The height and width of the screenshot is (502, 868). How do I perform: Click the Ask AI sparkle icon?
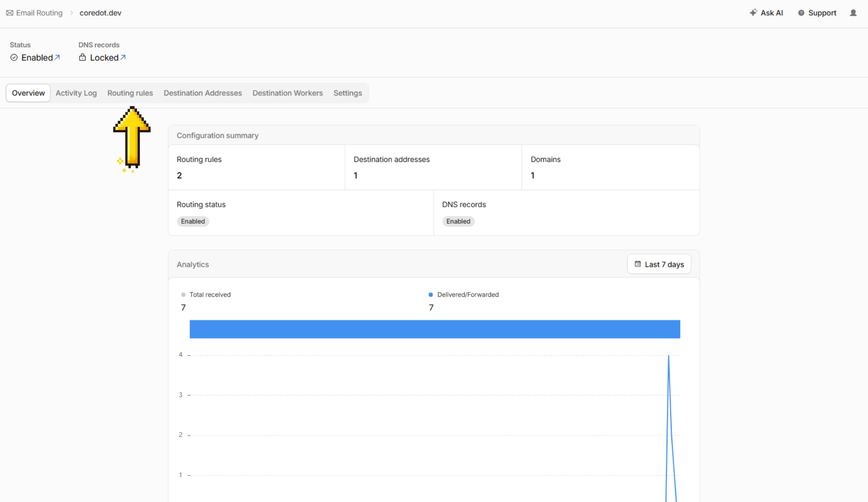[x=753, y=13]
